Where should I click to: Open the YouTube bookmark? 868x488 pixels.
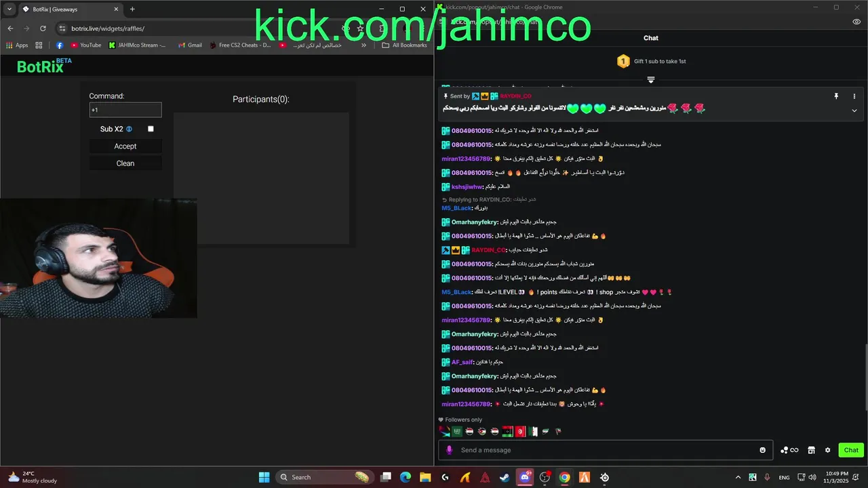coord(85,45)
